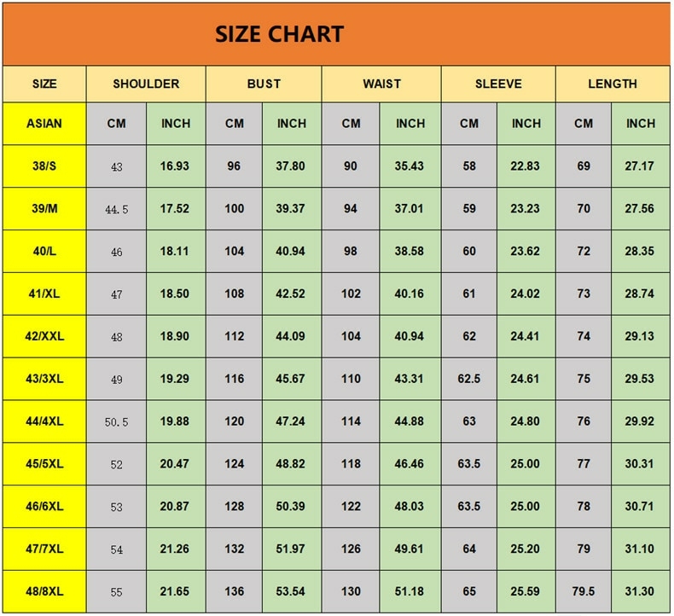This screenshot has height=616, width=674.
Task: Click the WAIST column header
Action: [381, 84]
